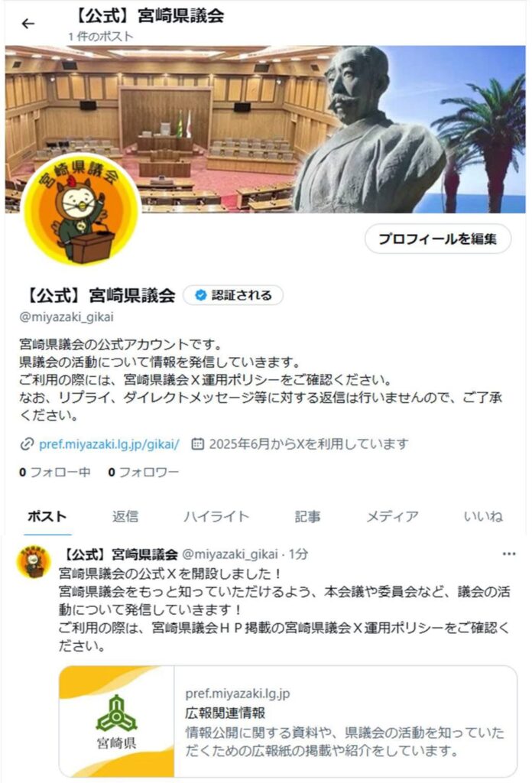The image size is (532, 783).
Task: Click the link chain icon beside website URL
Action: click(27, 444)
